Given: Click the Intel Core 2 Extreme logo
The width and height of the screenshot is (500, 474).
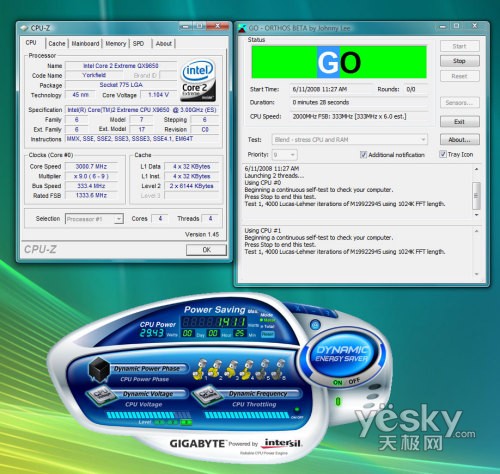Looking at the screenshot, I should (x=198, y=80).
